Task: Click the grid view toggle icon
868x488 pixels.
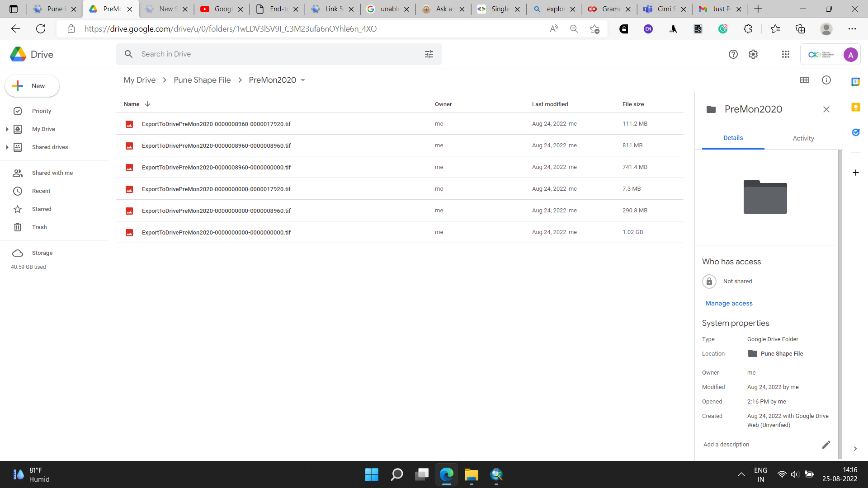Action: click(x=805, y=80)
